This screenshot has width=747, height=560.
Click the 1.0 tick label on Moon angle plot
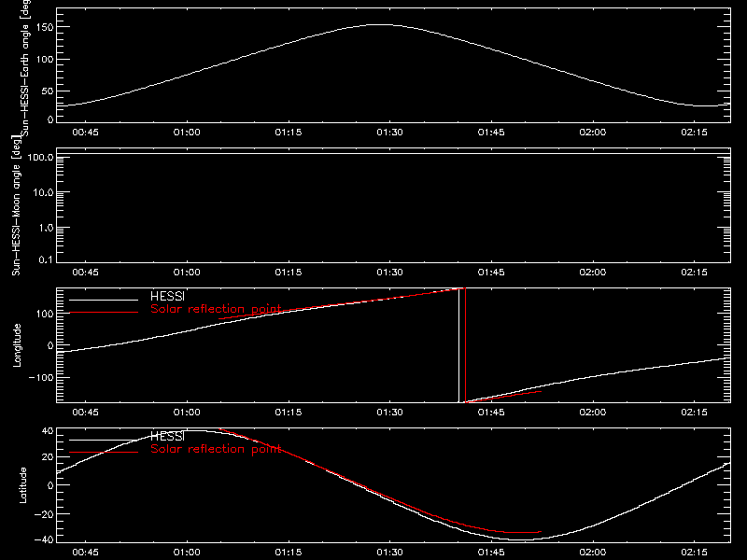click(46, 228)
